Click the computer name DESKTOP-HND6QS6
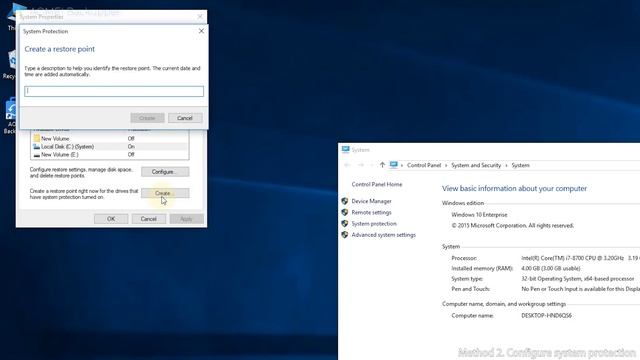This screenshot has width=640, height=360. pos(546,316)
